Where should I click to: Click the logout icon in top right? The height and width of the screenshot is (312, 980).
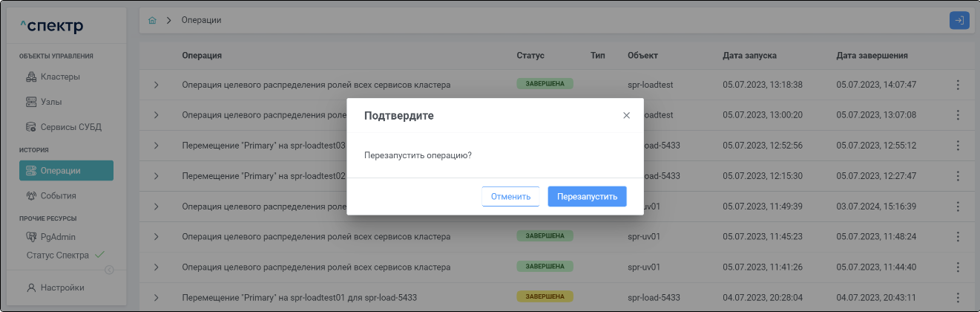point(959,20)
